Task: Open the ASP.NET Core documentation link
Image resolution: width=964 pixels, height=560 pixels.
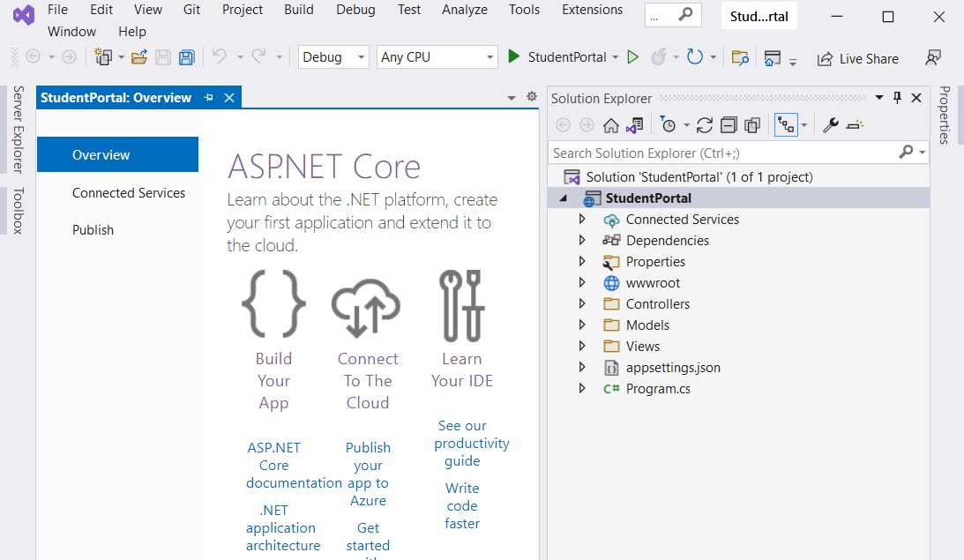Action: [294, 466]
